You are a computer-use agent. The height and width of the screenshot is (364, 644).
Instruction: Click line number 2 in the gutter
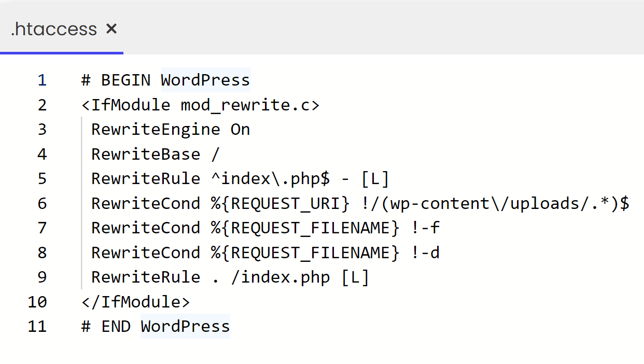(x=41, y=105)
